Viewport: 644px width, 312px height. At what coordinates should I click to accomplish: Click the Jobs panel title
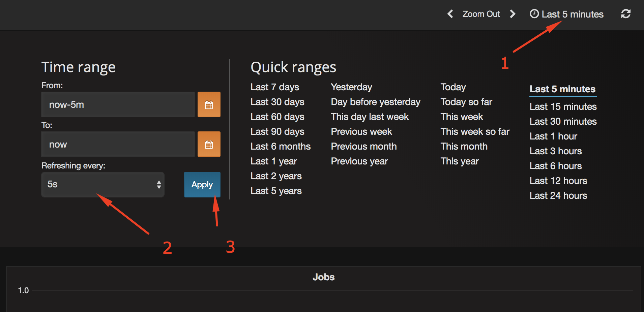tap(323, 277)
